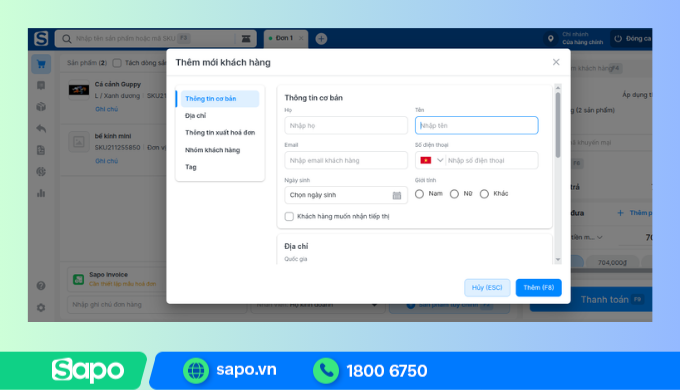This screenshot has width=680, height=390.
Task: Open the settings gear sidebar icon
Action: 41,308
